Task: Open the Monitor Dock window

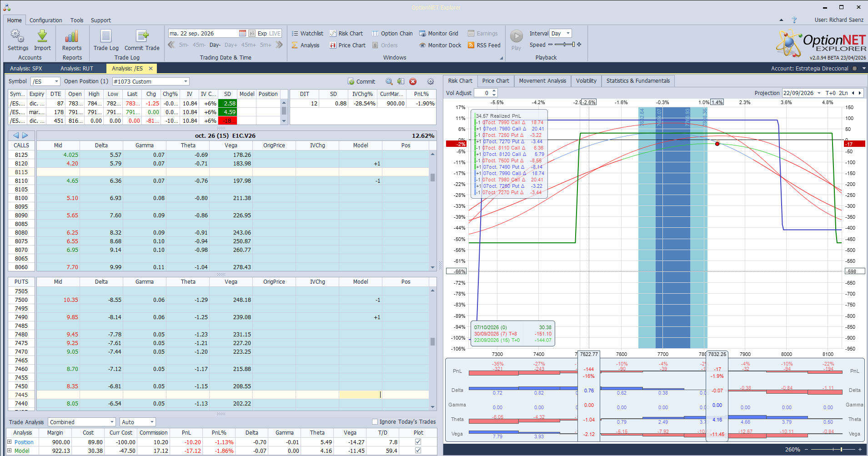Action: click(440, 45)
